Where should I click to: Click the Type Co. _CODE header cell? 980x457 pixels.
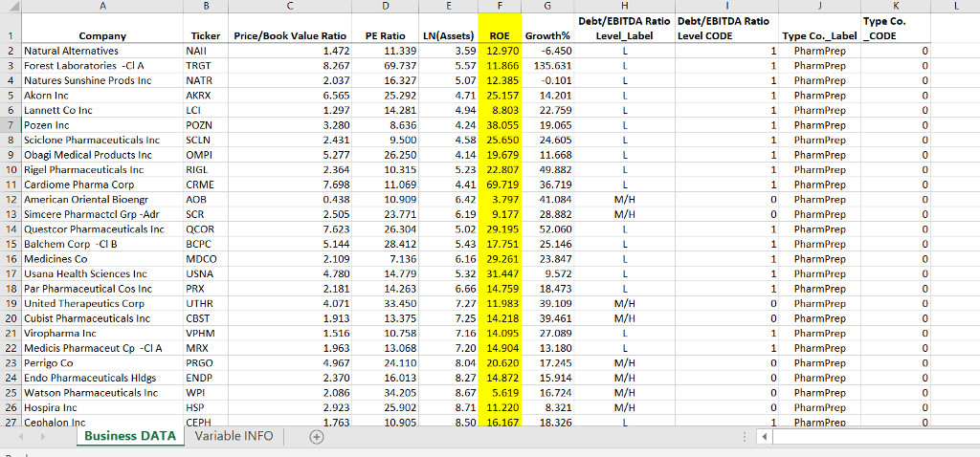896,28
